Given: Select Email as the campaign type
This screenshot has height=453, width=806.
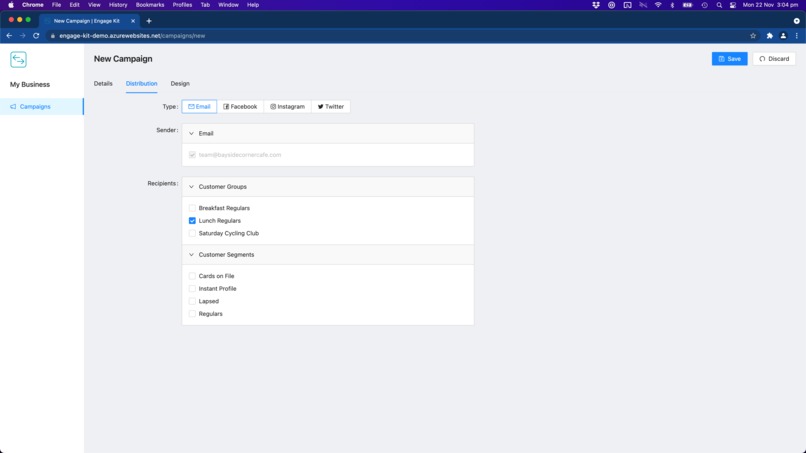Looking at the screenshot, I should point(199,106).
